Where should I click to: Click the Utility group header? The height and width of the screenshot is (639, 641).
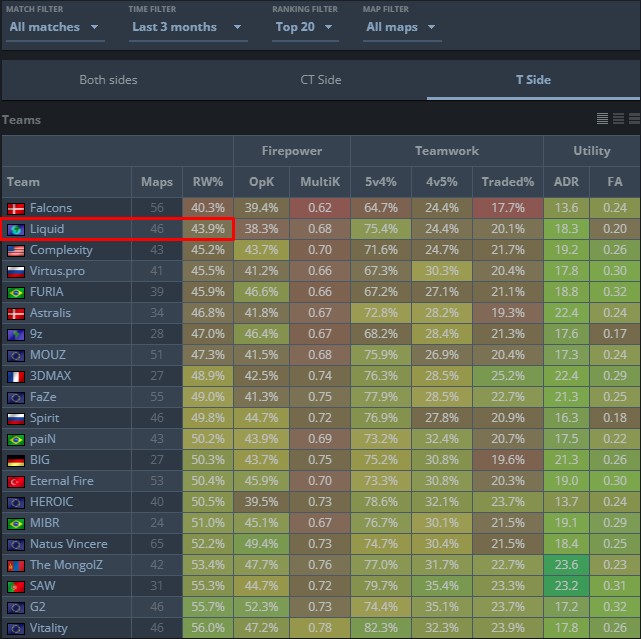[x=592, y=151]
